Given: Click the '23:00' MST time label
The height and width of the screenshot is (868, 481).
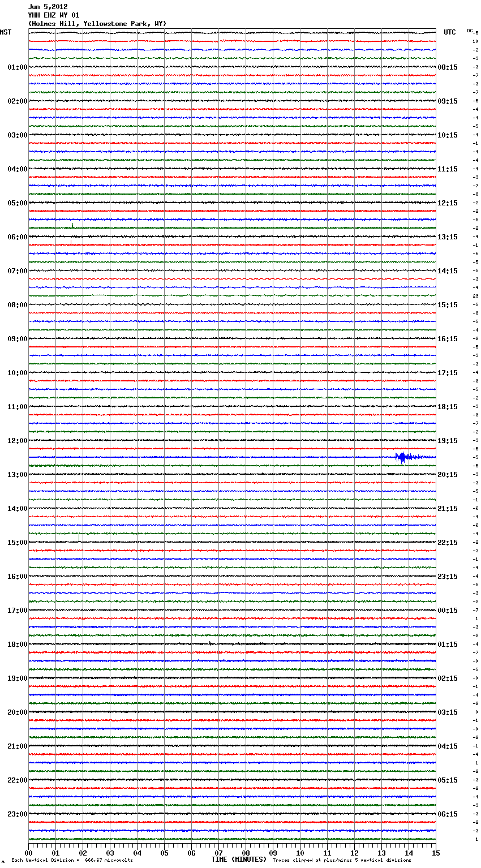Looking at the screenshot, I should (18, 814).
